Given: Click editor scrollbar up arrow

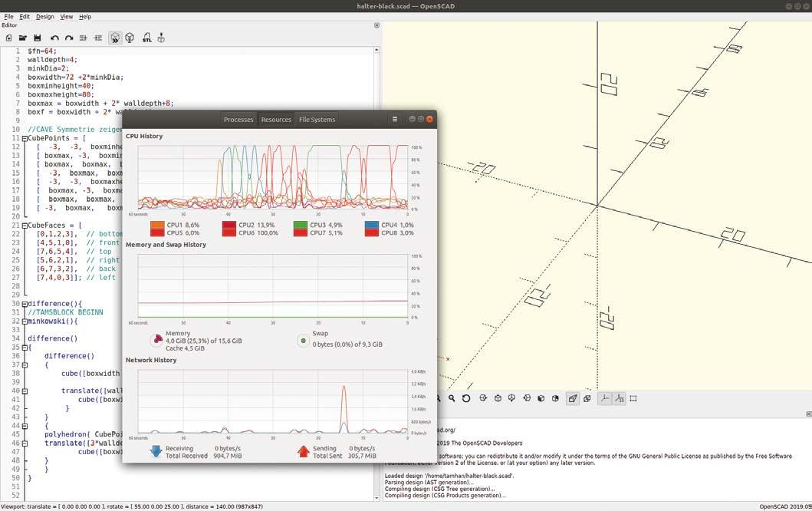Looking at the screenshot, I should pyautogui.click(x=376, y=50).
